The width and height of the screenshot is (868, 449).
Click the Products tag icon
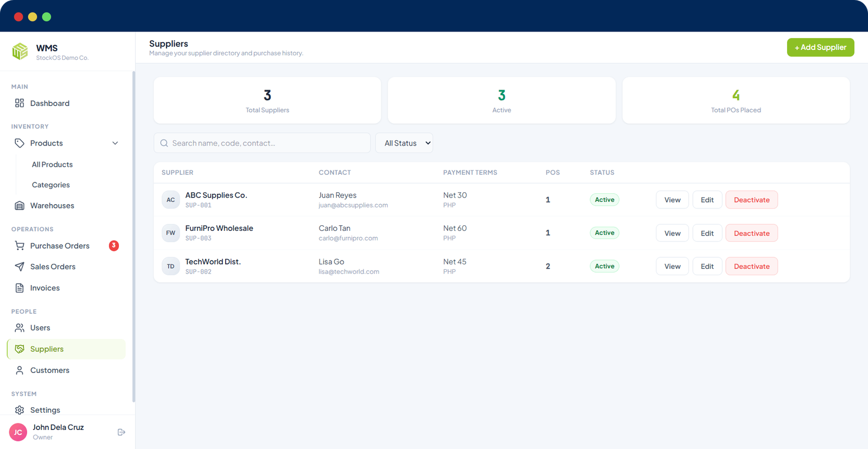point(20,143)
